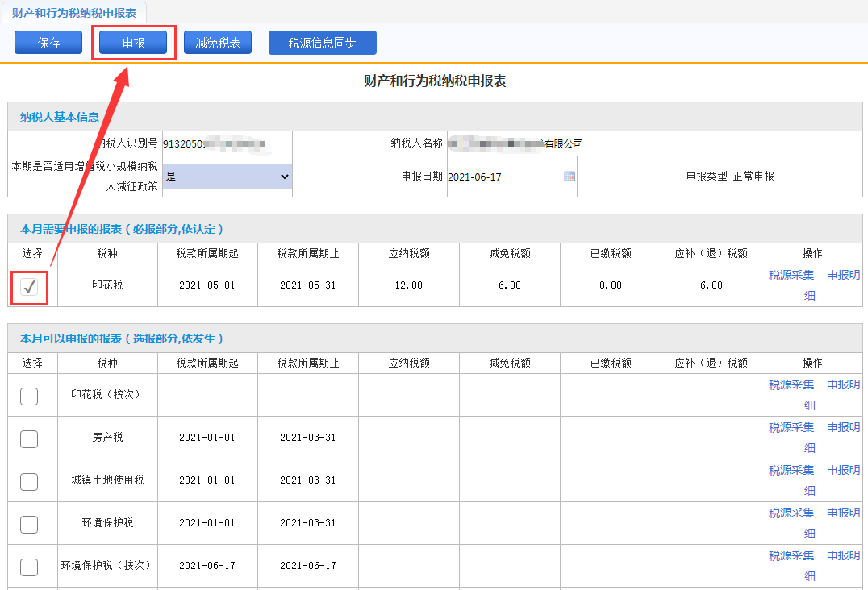Open 税源采集 for 环境保护税 2021-01-01 row
The height and width of the screenshot is (590, 868).
[791, 513]
